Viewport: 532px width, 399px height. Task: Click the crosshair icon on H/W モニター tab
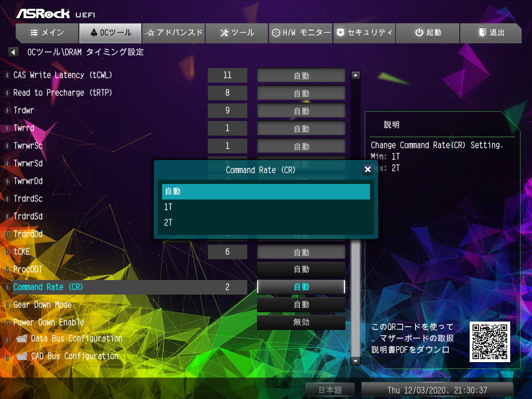276,32
